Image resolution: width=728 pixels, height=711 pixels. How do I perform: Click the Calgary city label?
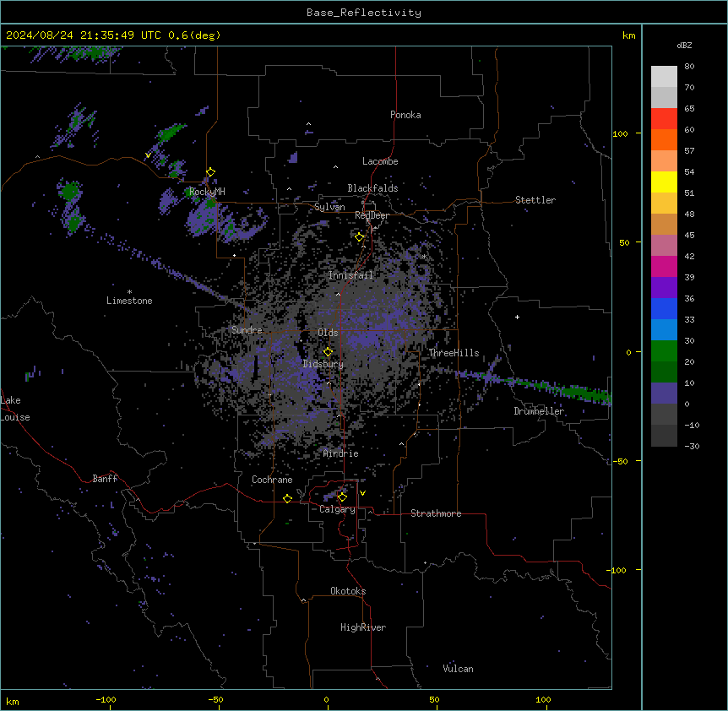coord(337,509)
